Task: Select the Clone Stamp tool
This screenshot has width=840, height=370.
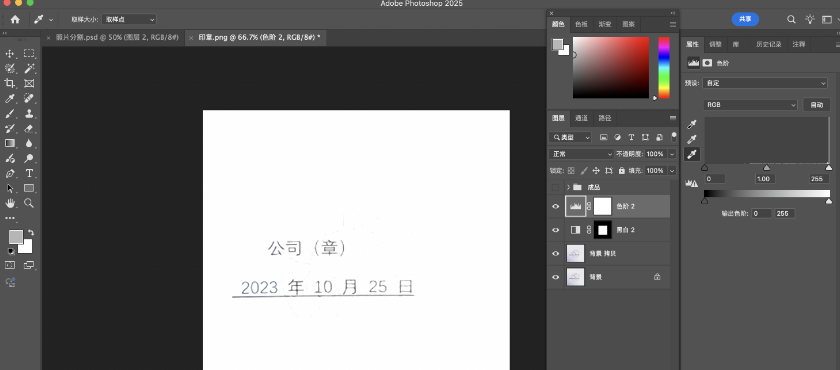Action: pyautogui.click(x=29, y=114)
